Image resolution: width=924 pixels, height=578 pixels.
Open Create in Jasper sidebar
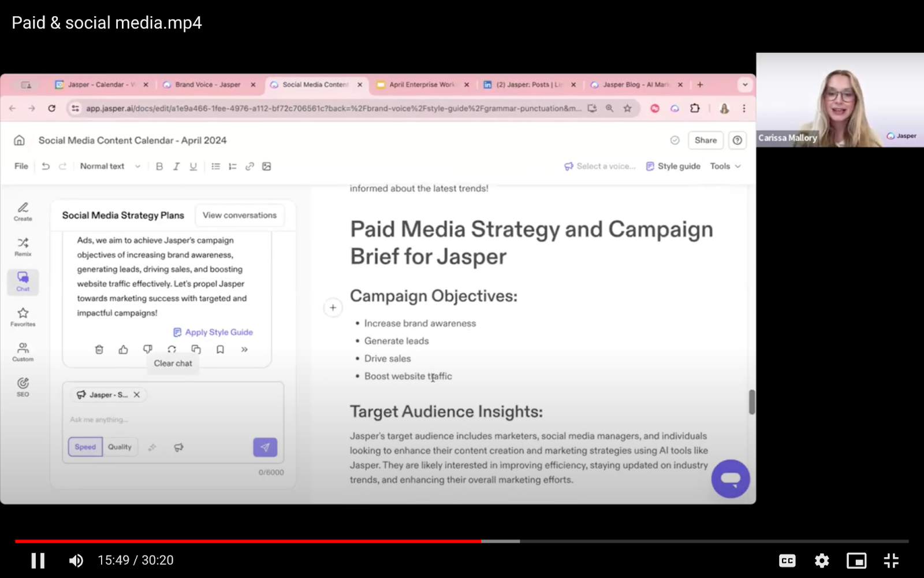(x=23, y=212)
